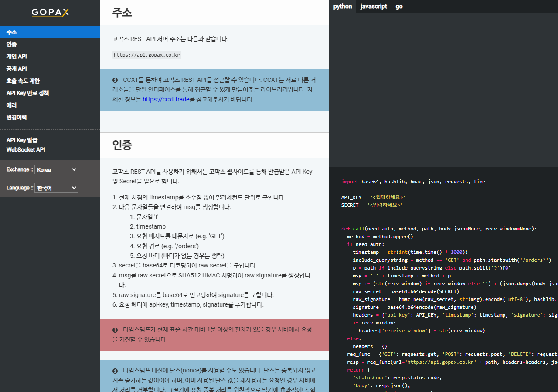Click the warning icon in red timestamp notice

pyautogui.click(x=115, y=330)
